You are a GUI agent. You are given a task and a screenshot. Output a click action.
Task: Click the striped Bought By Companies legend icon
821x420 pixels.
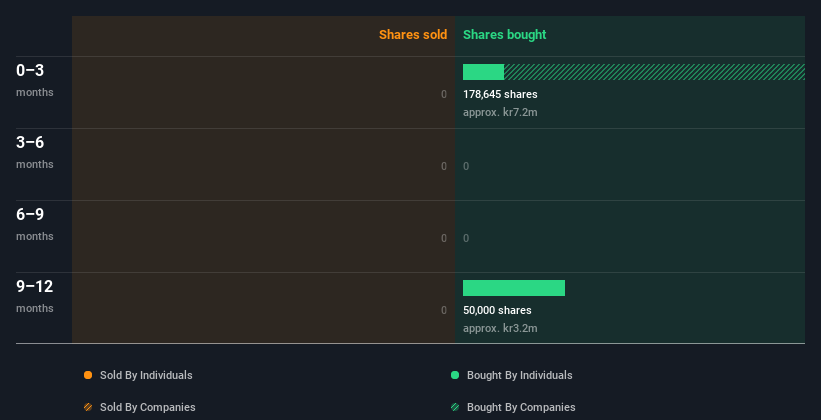[x=455, y=407]
